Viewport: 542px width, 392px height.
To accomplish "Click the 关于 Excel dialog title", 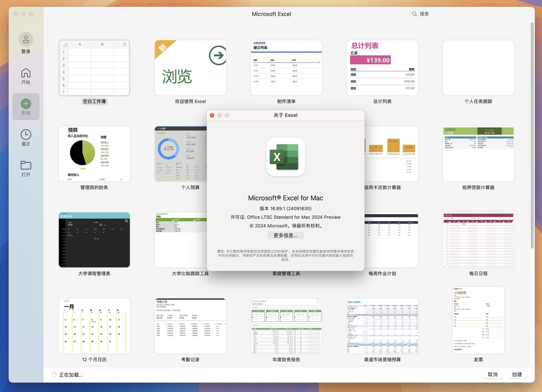I will 286,115.
